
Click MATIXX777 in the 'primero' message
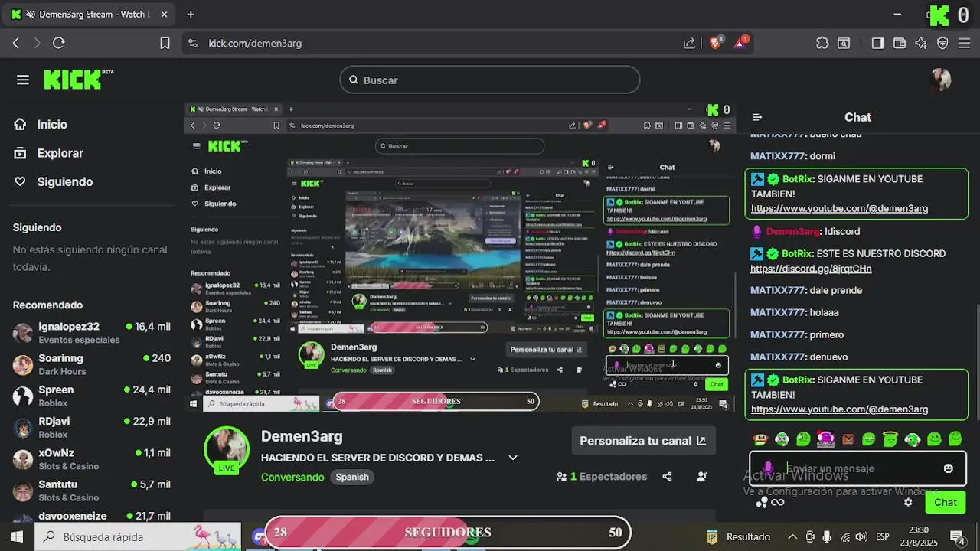point(777,334)
